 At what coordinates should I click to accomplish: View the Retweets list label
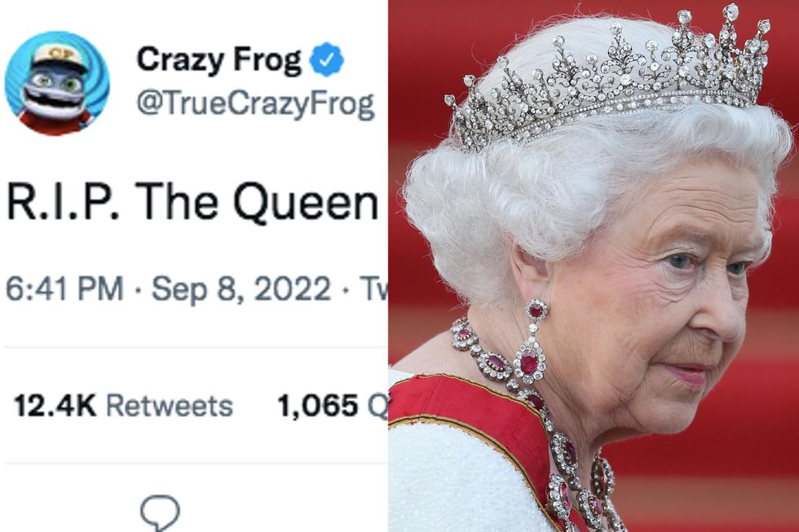[x=170, y=405]
